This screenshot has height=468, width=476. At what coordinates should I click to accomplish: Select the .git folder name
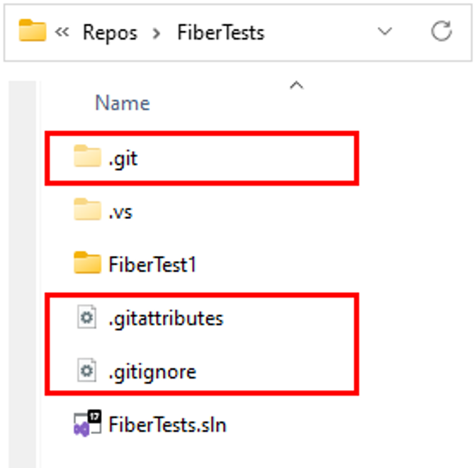pyautogui.click(x=123, y=159)
